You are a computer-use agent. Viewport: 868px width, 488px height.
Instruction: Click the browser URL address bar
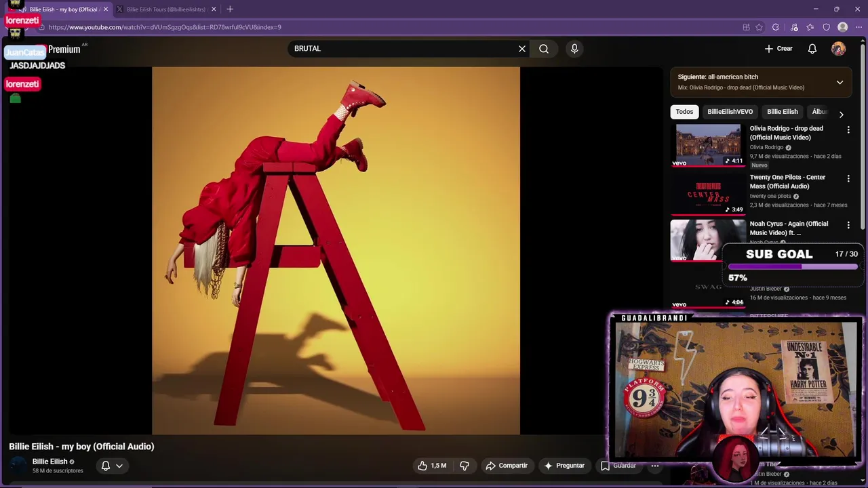(390, 27)
